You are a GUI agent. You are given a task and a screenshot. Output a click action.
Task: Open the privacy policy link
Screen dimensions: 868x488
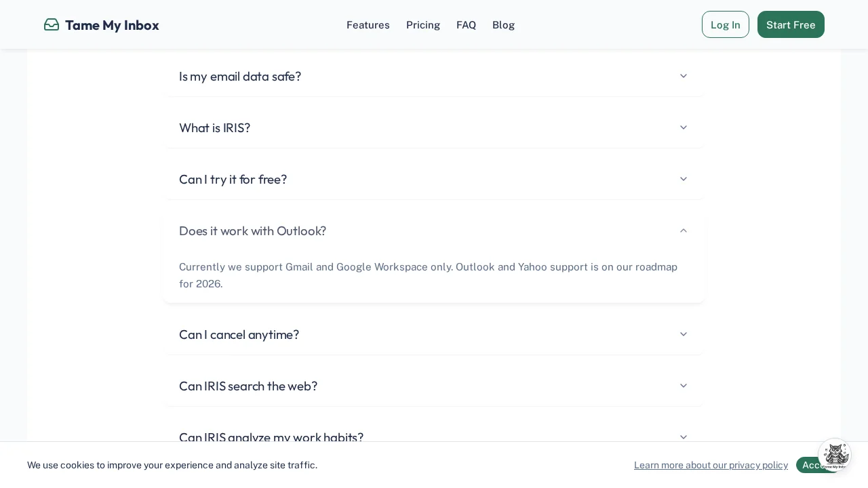click(x=711, y=465)
